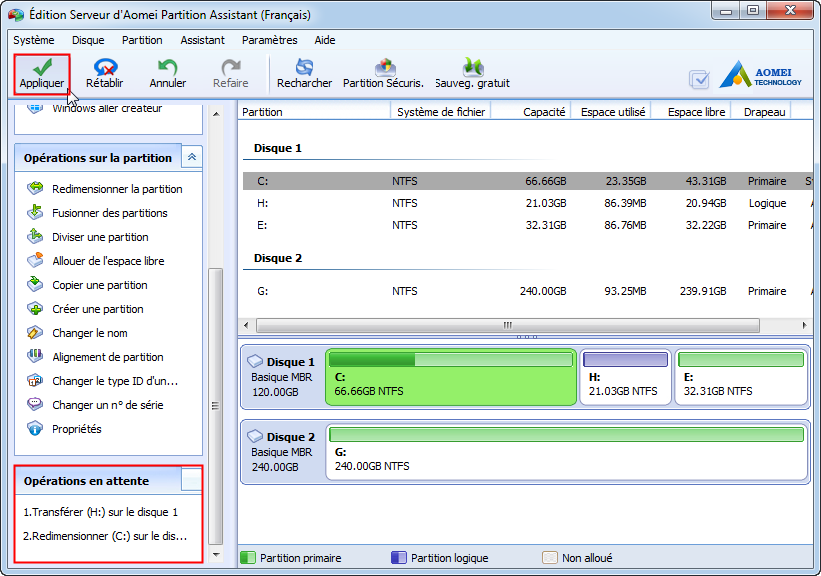Open Propriétés from the partition operations
821x576 pixels.
tap(77, 429)
